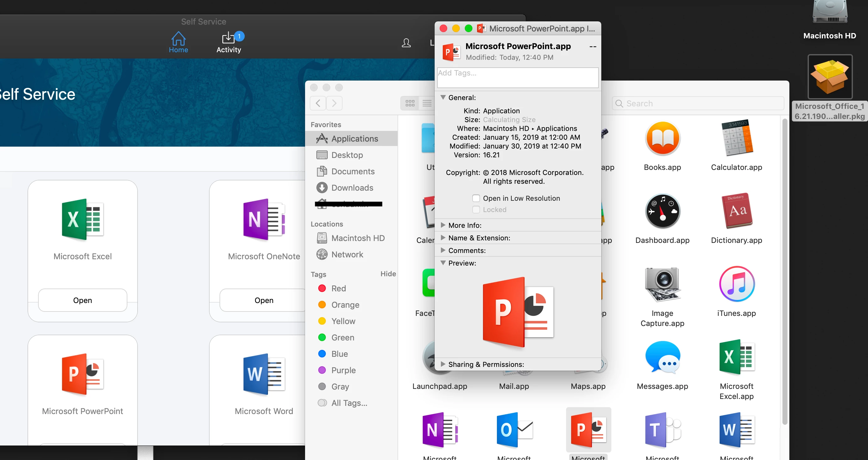Click the Finder forward navigation arrow
This screenshot has height=460, width=868.
click(334, 103)
